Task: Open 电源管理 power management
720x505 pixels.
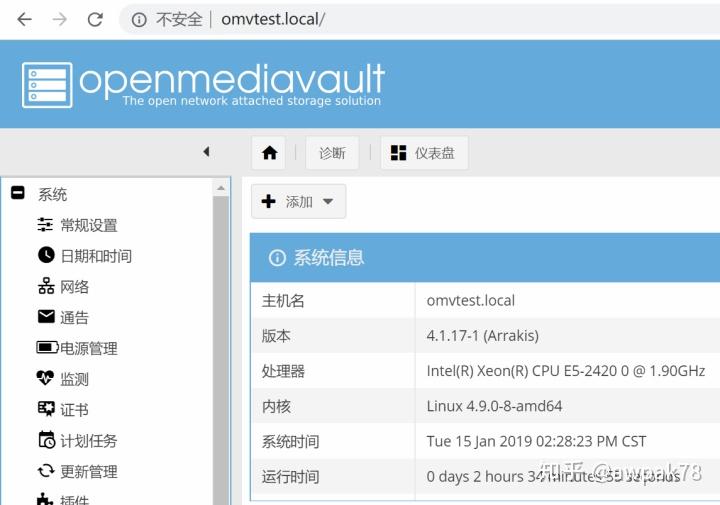Action: [x=89, y=348]
